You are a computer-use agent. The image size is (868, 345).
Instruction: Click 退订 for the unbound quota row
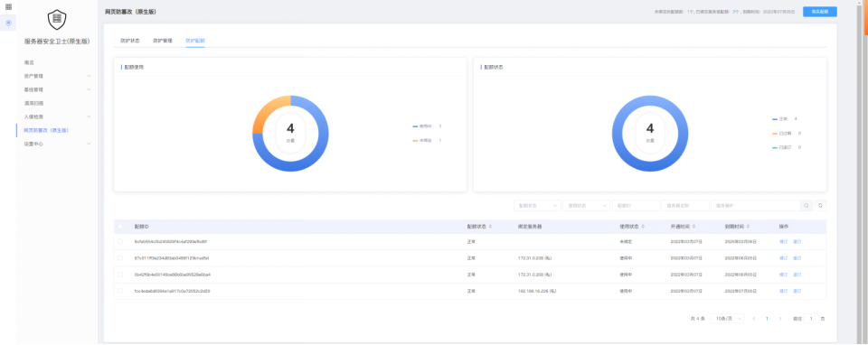coord(797,242)
